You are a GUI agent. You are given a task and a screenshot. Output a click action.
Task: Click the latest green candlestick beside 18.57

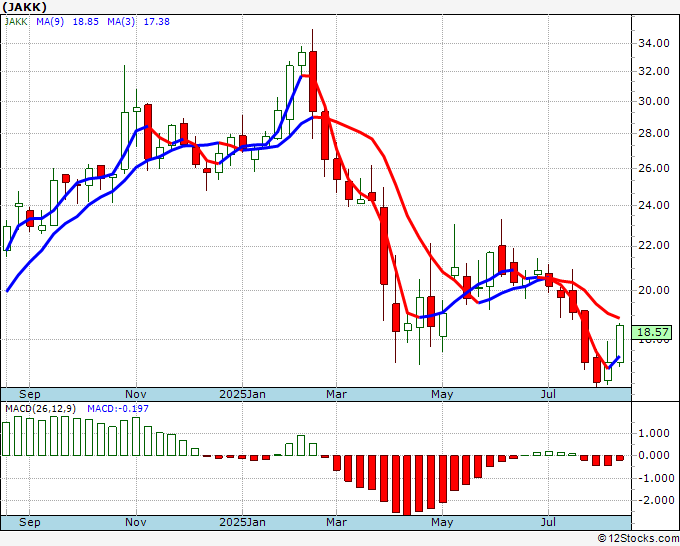pyautogui.click(x=620, y=343)
